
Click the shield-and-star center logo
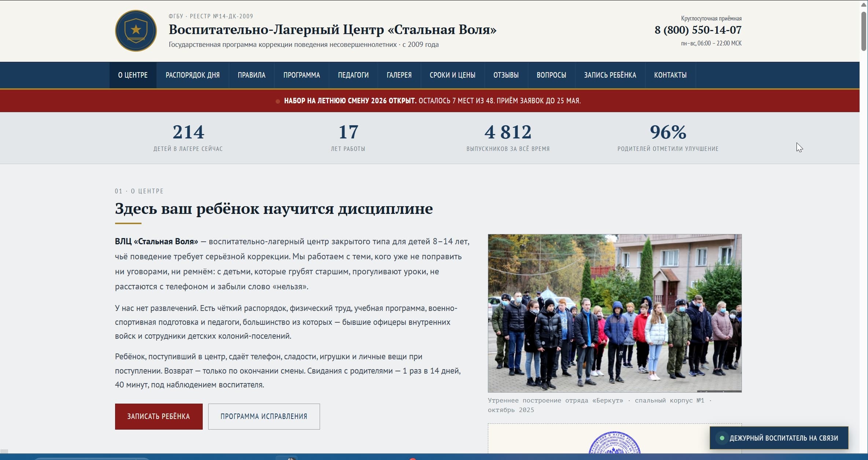[136, 31]
